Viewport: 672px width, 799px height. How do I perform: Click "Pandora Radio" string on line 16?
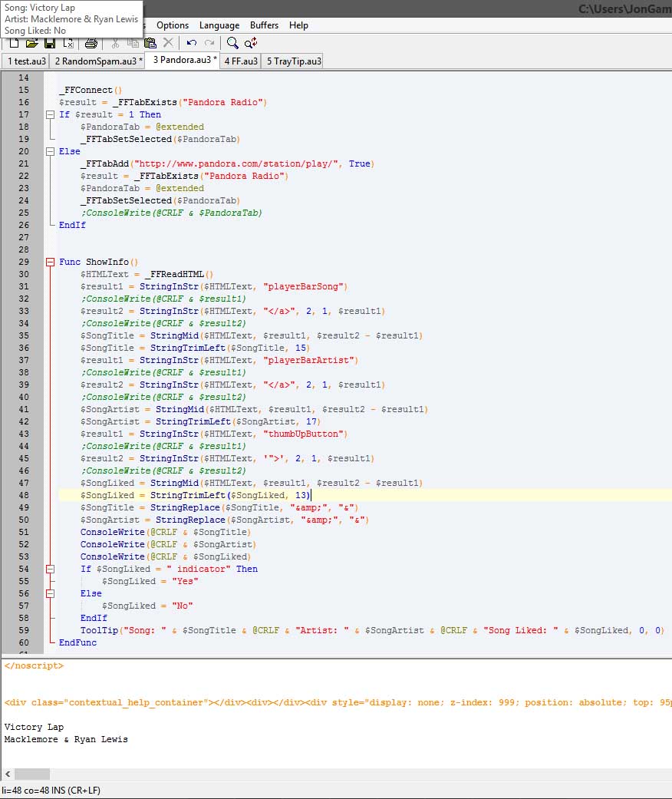point(222,102)
